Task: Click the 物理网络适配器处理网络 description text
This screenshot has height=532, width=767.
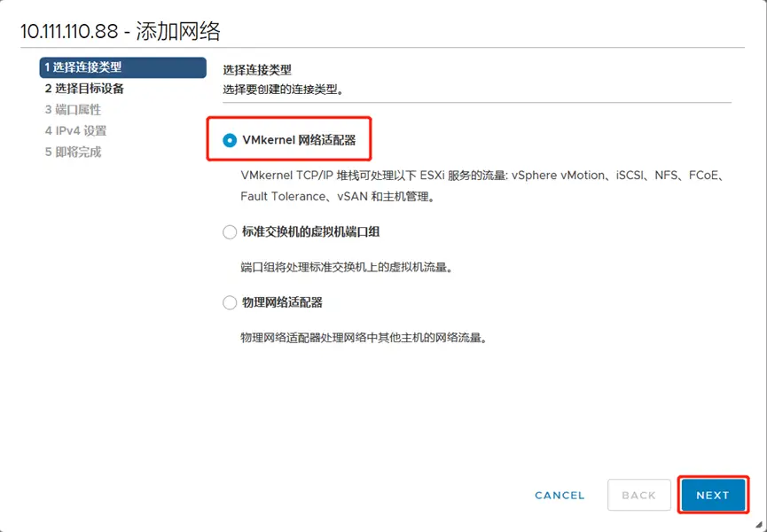Action: (x=364, y=338)
